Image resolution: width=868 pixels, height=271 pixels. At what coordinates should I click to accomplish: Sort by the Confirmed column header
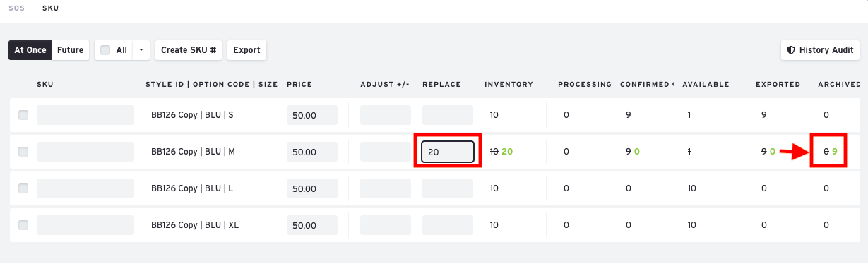tap(646, 85)
